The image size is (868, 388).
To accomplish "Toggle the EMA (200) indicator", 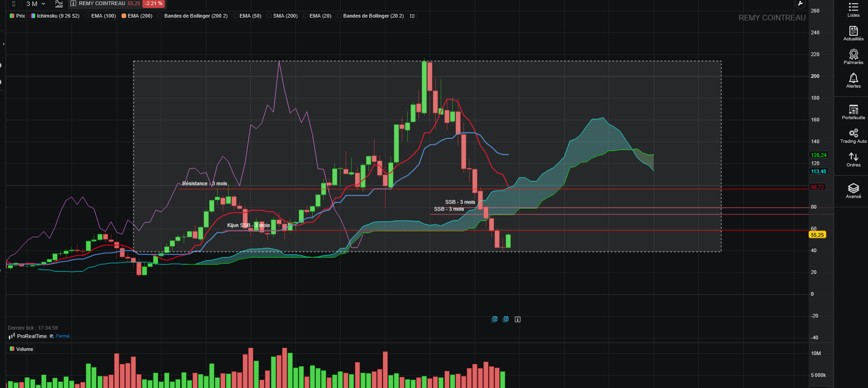I will [x=137, y=16].
